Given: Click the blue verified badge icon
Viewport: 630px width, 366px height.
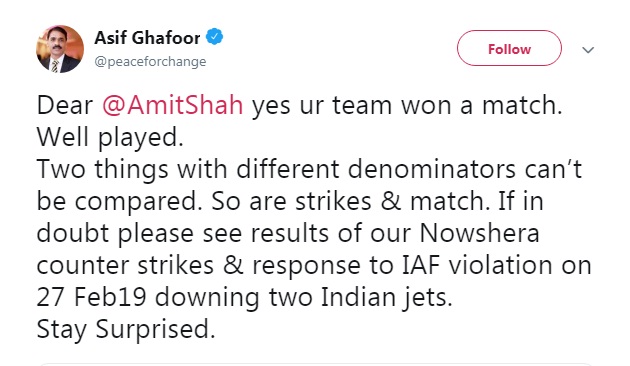Looking at the screenshot, I should point(215,37).
